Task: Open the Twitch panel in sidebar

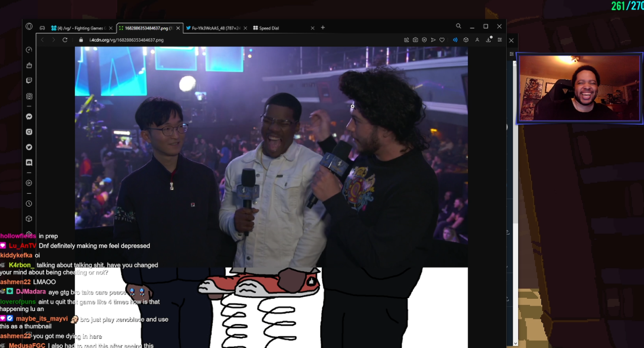Action: (x=29, y=81)
